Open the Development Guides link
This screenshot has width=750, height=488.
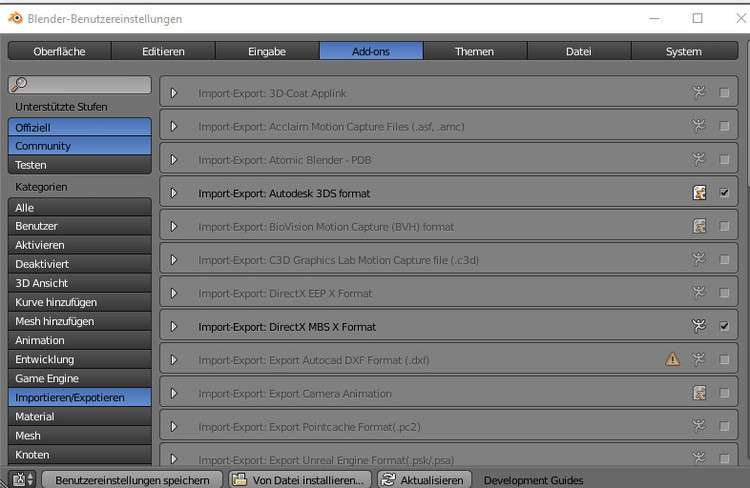(533, 480)
